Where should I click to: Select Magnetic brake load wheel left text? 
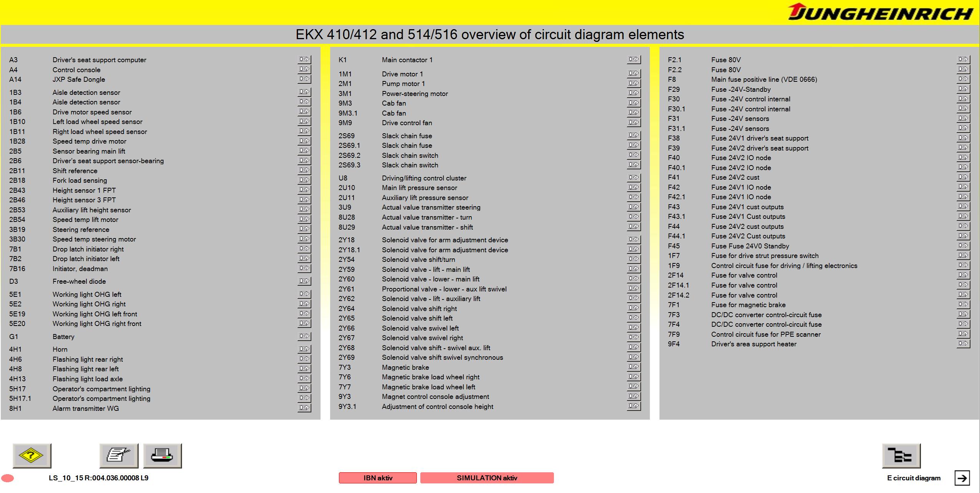tap(428, 387)
